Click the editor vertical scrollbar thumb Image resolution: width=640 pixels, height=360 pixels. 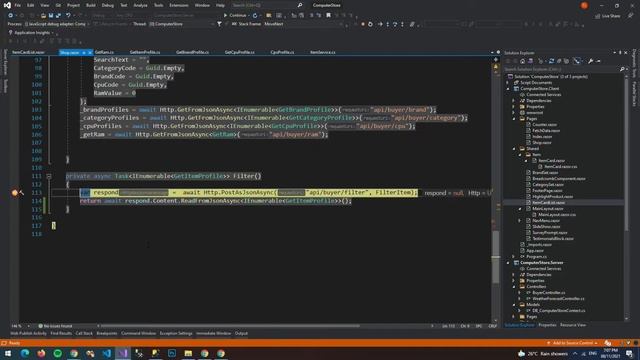click(496, 257)
